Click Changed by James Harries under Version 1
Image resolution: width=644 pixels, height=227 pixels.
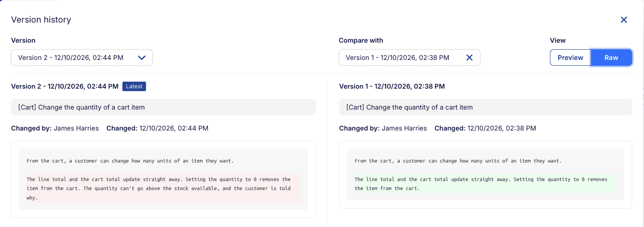point(383,128)
